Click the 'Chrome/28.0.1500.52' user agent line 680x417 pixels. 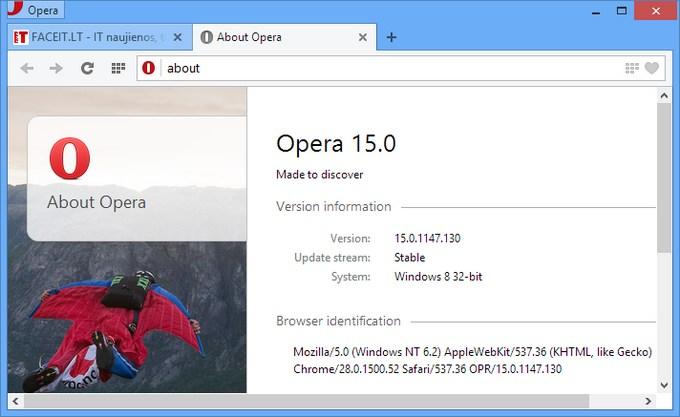pyautogui.click(x=428, y=369)
